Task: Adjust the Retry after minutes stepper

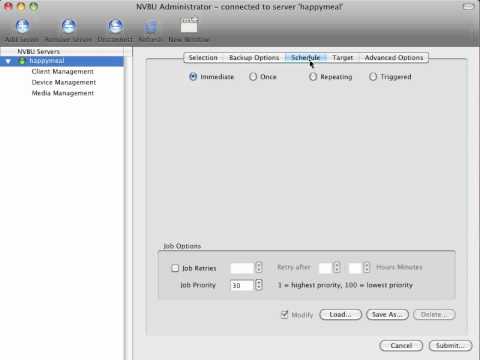Action: pyautogui.click(x=367, y=267)
